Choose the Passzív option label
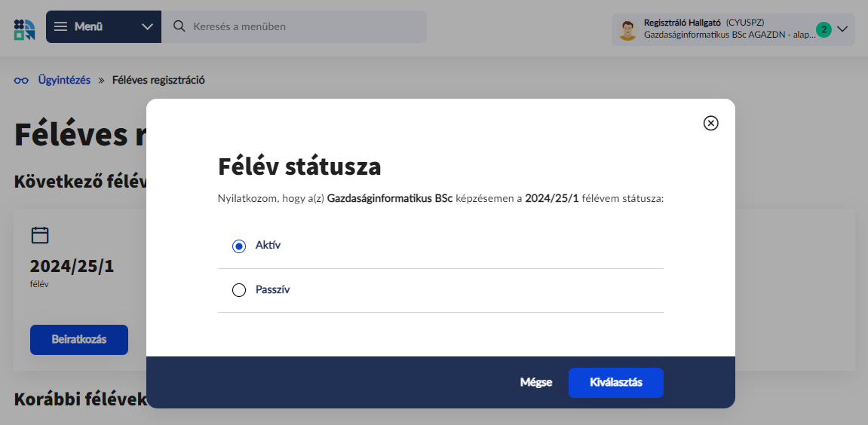Image resolution: width=868 pixels, height=425 pixels. click(272, 289)
